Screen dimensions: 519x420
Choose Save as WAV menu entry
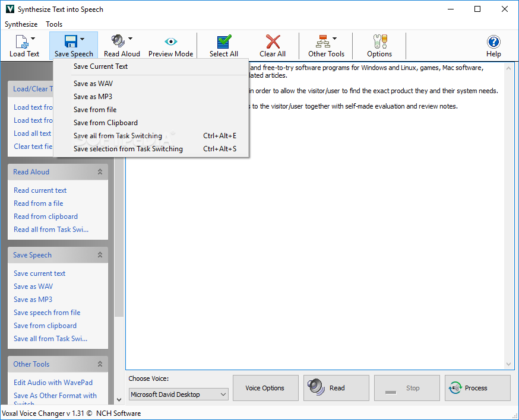click(x=151, y=84)
